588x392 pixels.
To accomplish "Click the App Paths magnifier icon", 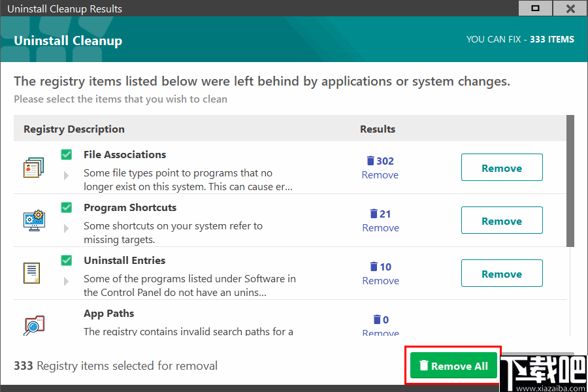I will click(33, 325).
